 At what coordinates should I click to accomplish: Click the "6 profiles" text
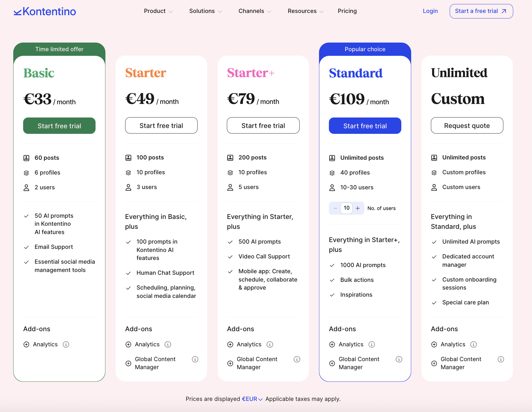point(47,173)
